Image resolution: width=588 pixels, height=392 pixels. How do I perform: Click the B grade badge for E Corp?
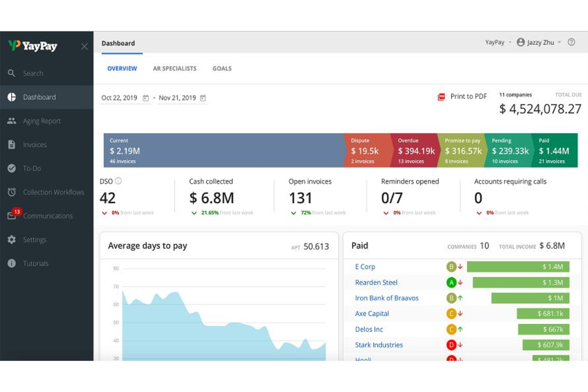(x=451, y=267)
